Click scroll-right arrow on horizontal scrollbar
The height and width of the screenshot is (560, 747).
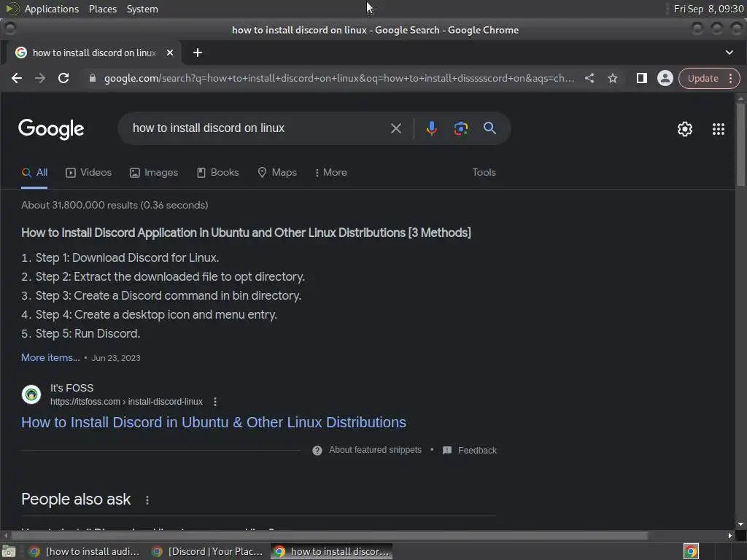point(729,536)
